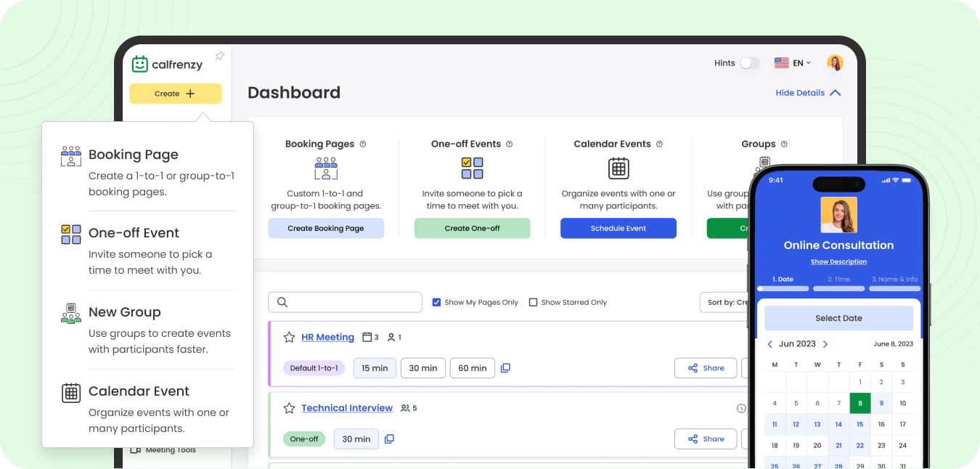Click Share button in Technical Interview row
The width and height of the screenshot is (980, 469).
[706, 439]
